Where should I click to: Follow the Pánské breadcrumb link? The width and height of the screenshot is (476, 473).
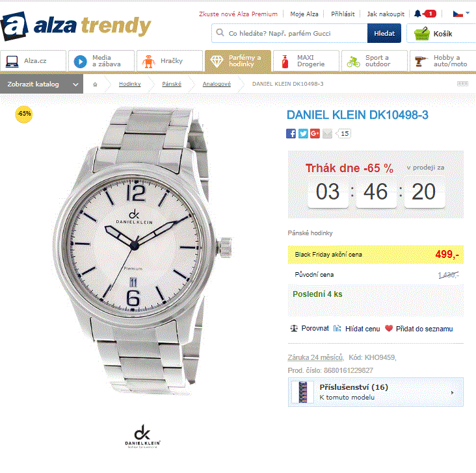tap(172, 84)
